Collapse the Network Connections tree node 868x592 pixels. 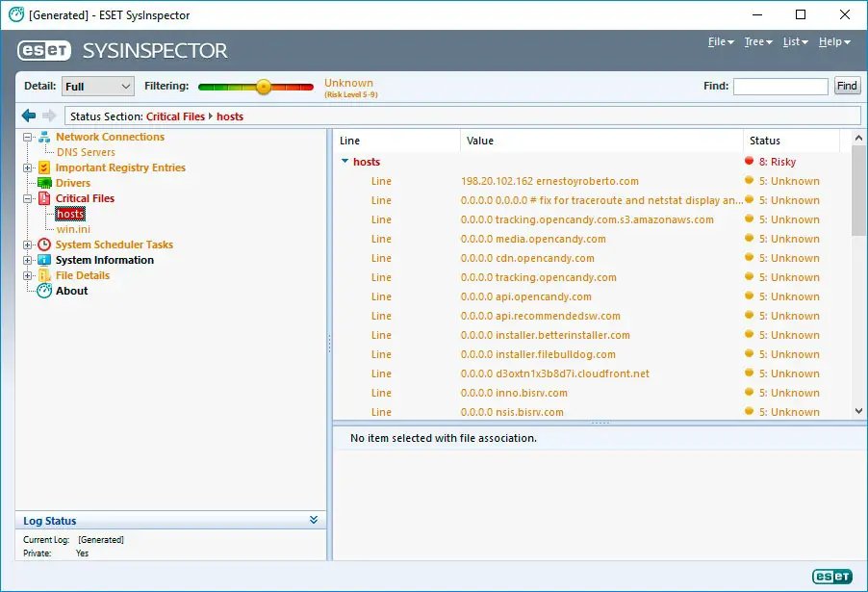pyautogui.click(x=27, y=138)
